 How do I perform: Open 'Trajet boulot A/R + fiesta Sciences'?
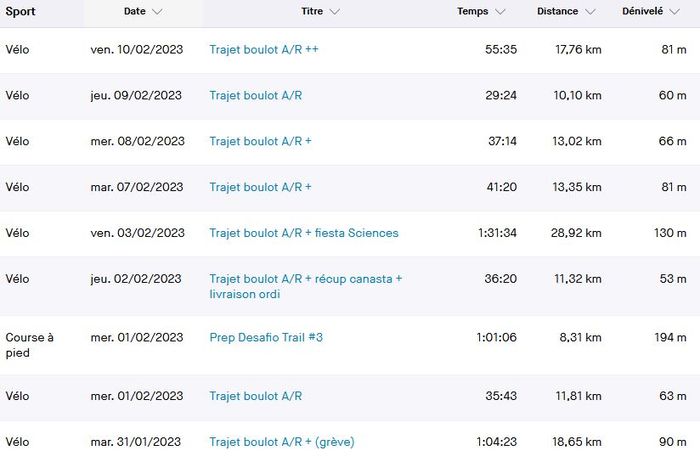[304, 233]
